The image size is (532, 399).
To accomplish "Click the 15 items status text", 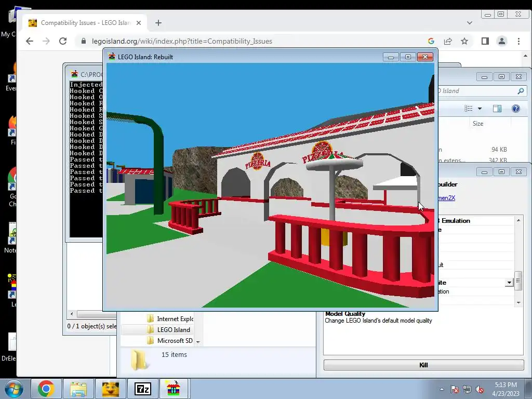I will pyautogui.click(x=174, y=354).
